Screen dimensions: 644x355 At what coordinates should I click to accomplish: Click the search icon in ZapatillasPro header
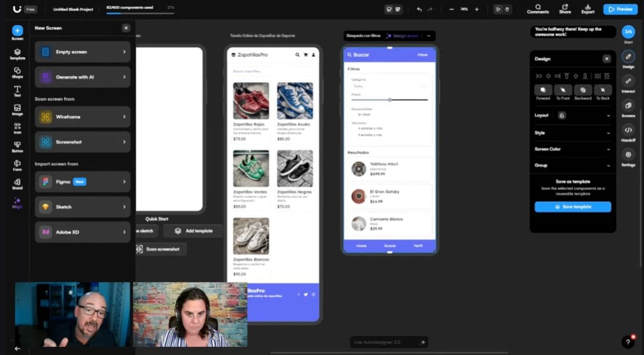[x=297, y=55]
